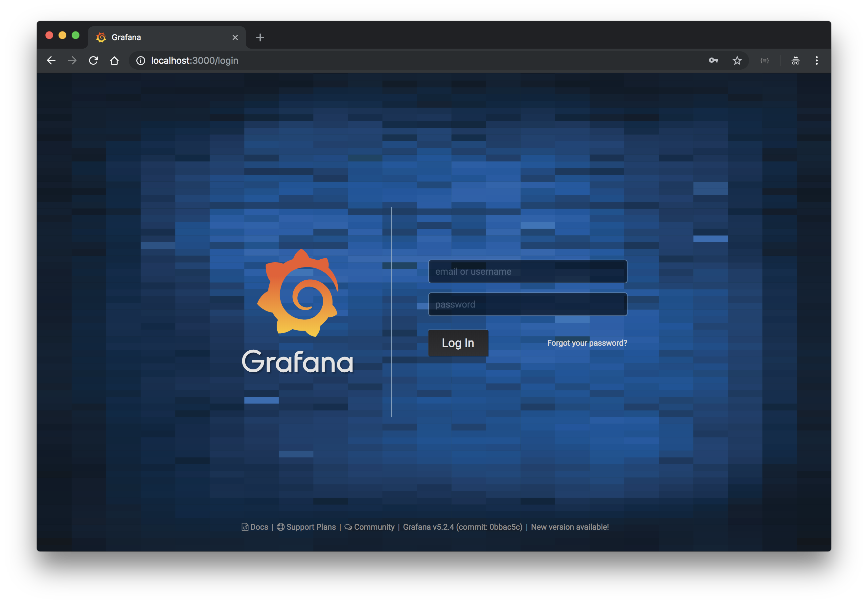The width and height of the screenshot is (868, 604).
Task: Bookmark this page with the star
Action: coord(737,60)
